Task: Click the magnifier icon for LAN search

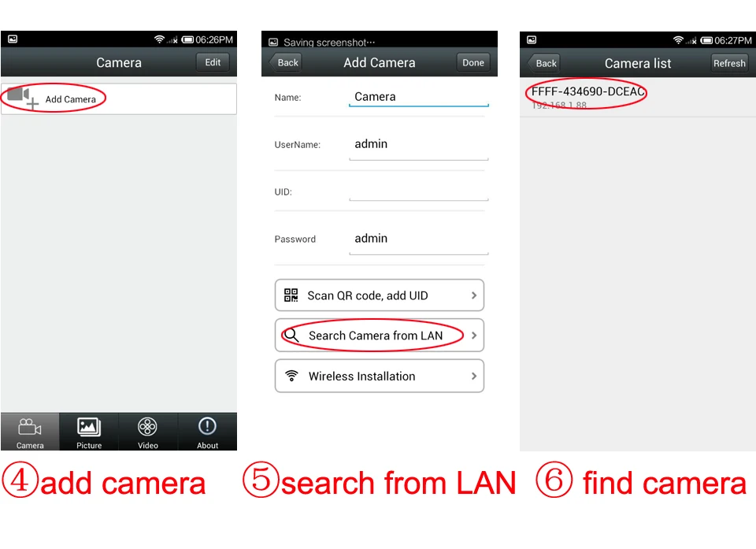Action: (x=291, y=335)
